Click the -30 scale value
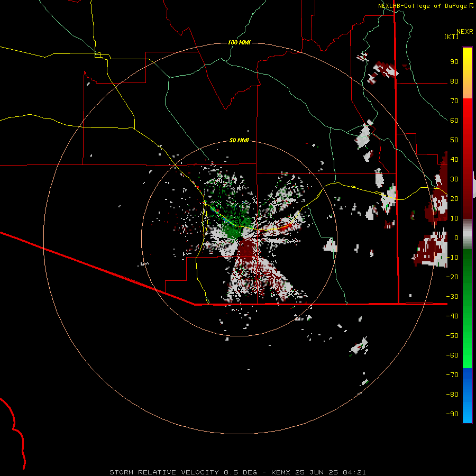This screenshot has height=476, width=476. [452, 297]
